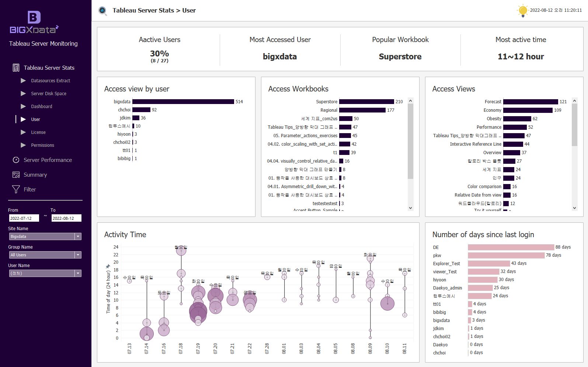Click the arrow icon beside License
The height and width of the screenshot is (367, 588).
click(x=23, y=132)
